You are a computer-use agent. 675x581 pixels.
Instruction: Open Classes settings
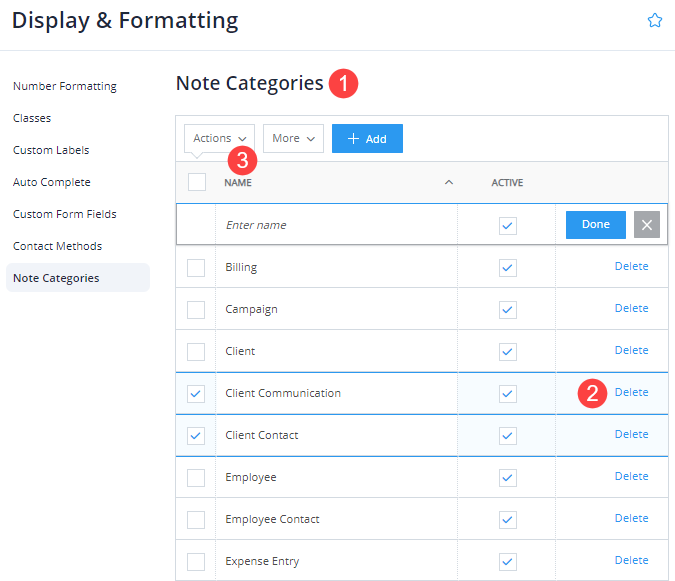[32, 118]
